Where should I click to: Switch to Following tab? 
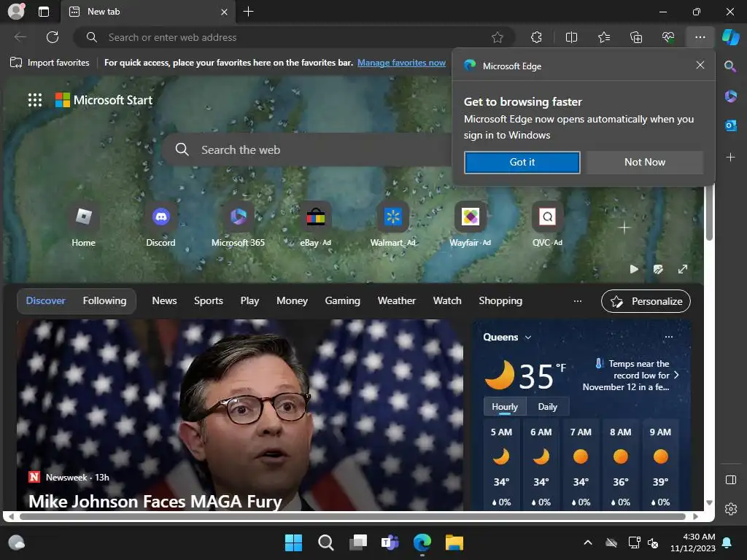(105, 300)
